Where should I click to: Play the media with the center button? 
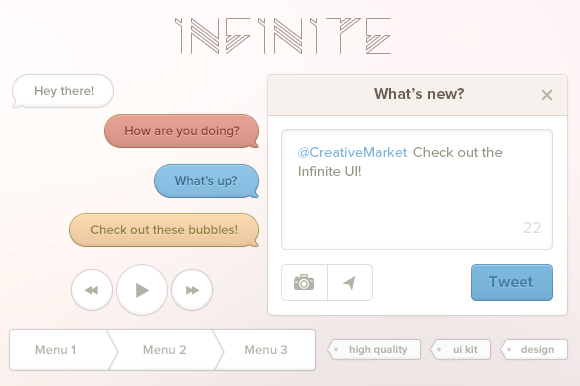142,290
